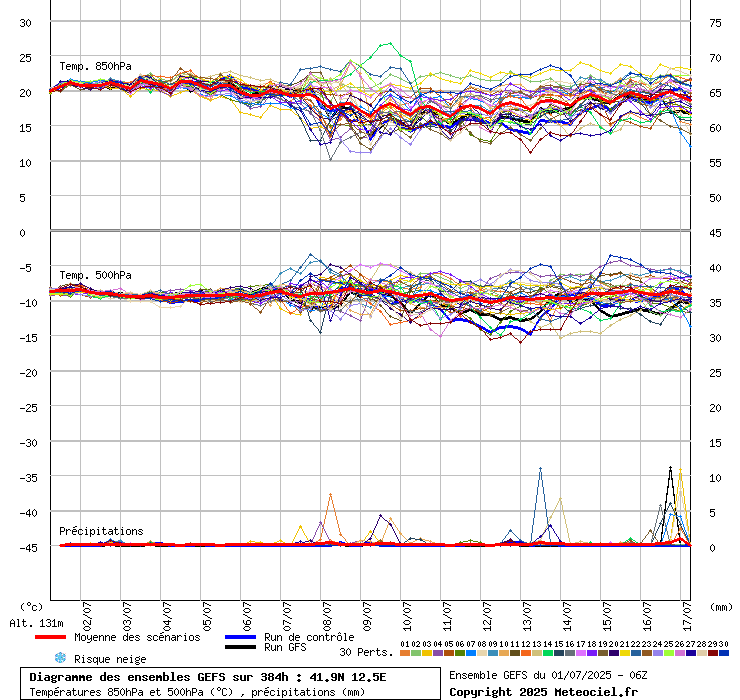Click the 'Risque neige' legend text

tap(110, 659)
